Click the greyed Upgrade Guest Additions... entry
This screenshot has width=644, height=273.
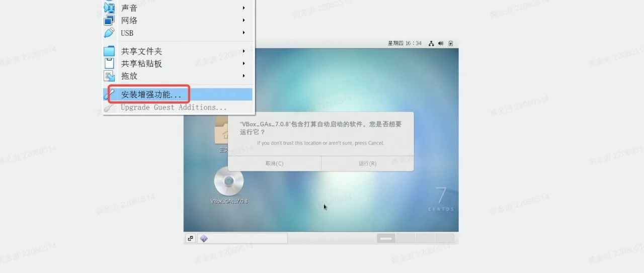tap(179, 107)
